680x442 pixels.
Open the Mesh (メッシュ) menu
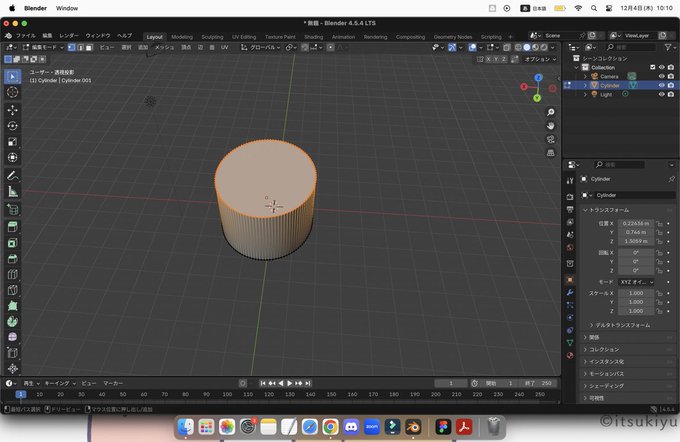164,47
